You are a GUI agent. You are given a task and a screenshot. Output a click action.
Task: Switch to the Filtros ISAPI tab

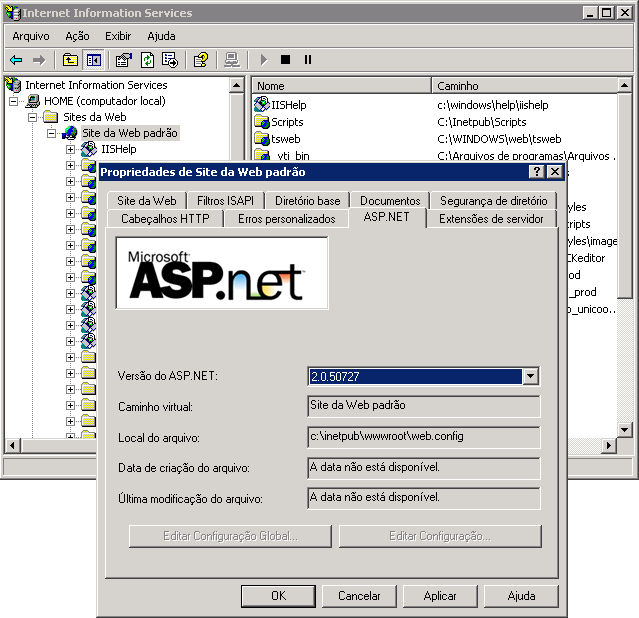coord(225,201)
